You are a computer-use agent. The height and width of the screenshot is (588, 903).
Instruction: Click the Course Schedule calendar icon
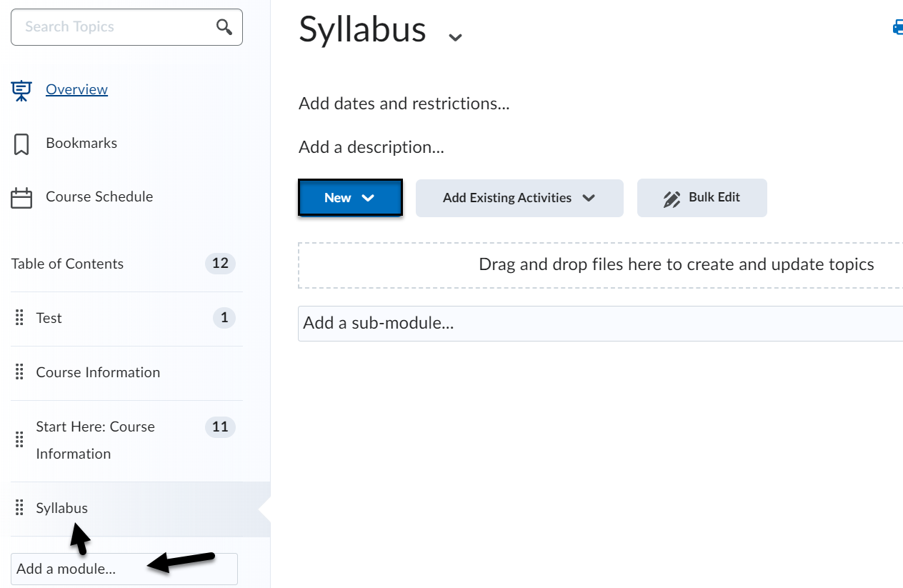click(x=21, y=198)
